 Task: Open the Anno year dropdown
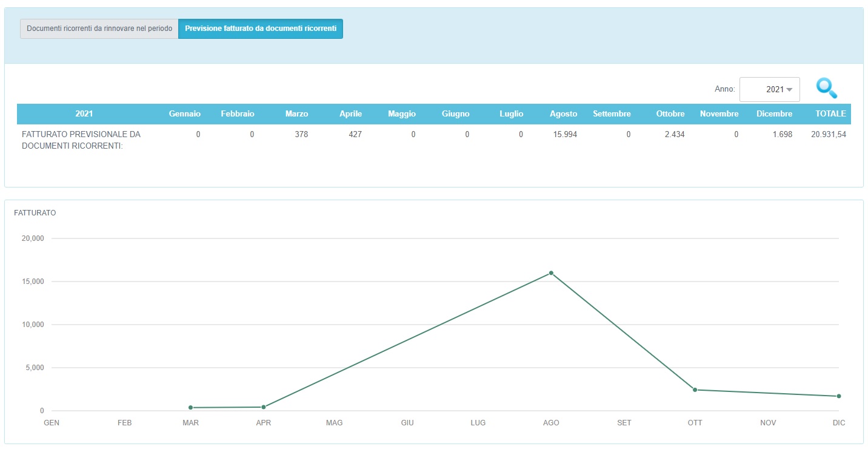click(x=769, y=89)
